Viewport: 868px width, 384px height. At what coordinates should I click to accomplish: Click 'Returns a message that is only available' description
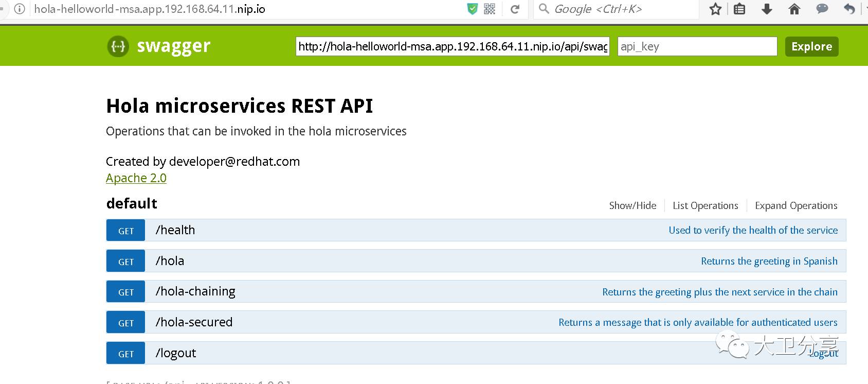[x=698, y=322]
